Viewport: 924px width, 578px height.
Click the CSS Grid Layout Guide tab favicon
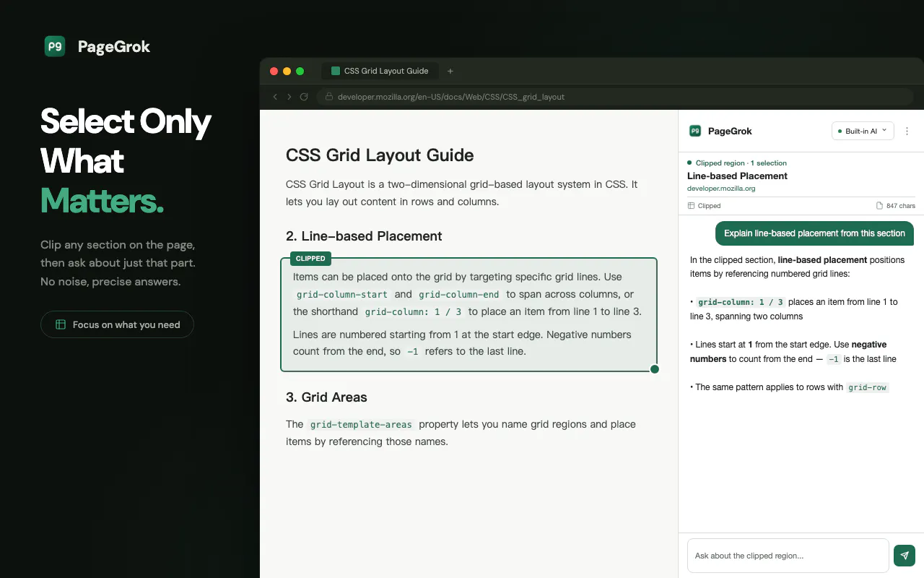(335, 71)
